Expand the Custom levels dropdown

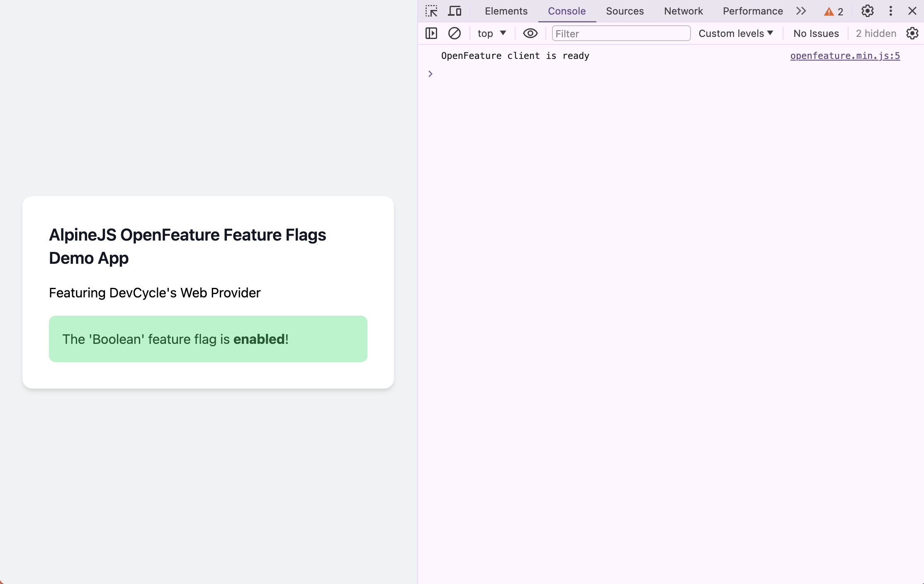coord(736,33)
